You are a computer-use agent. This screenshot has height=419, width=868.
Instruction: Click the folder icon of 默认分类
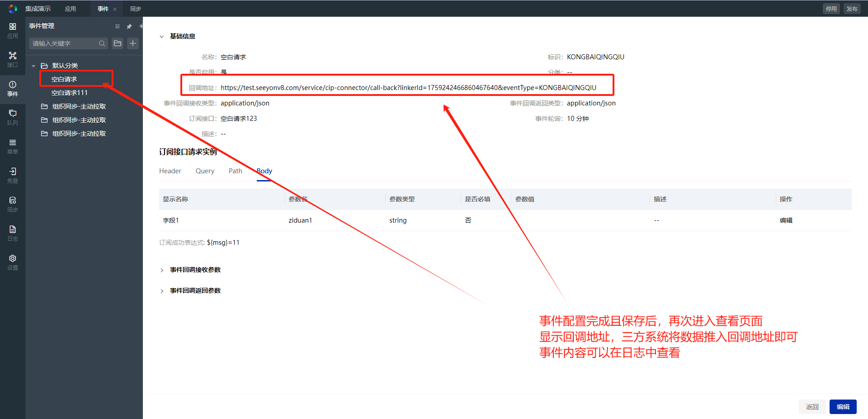coord(44,66)
